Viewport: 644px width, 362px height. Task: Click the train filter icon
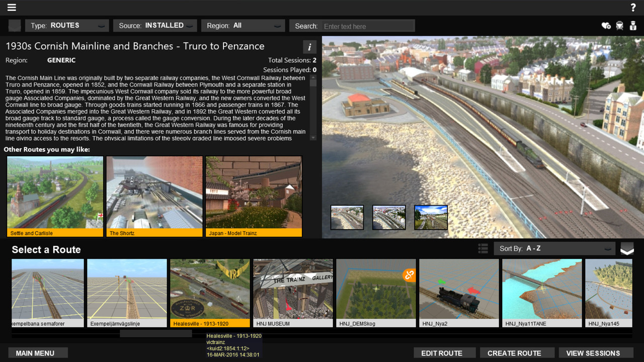pos(620,26)
